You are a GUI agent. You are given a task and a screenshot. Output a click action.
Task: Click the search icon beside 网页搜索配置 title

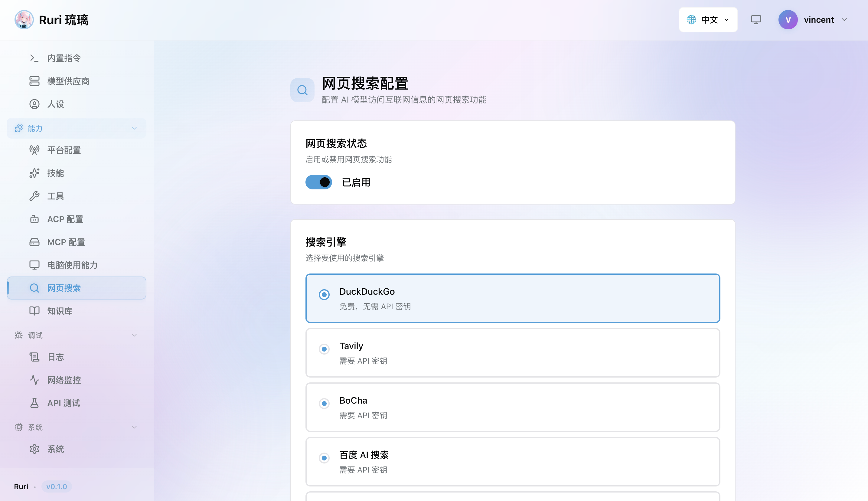(302, 90)
